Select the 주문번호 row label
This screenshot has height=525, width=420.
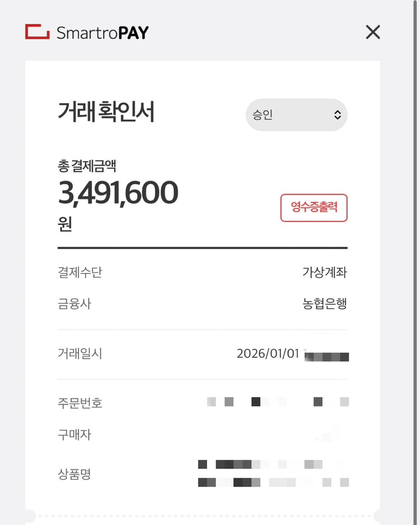click(80, 403)
